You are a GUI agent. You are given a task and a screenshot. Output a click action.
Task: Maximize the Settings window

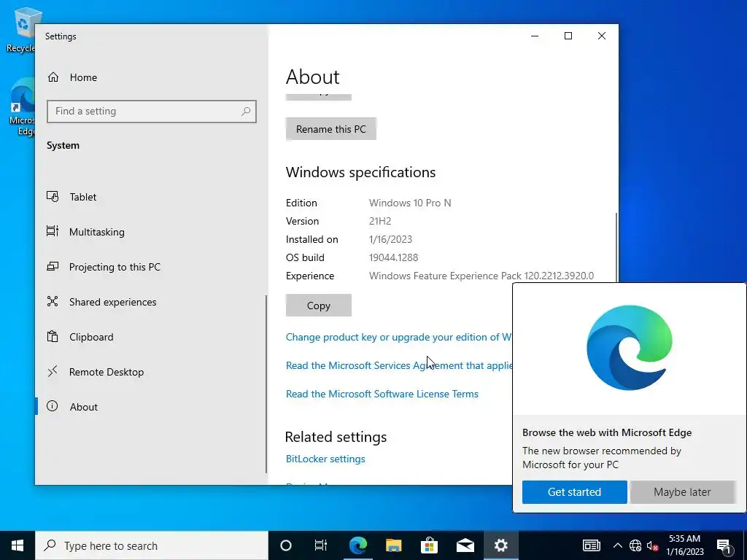pos(568,36)
